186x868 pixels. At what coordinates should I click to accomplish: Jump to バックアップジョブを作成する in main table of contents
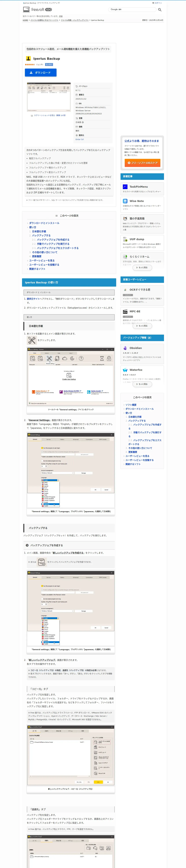53,240
